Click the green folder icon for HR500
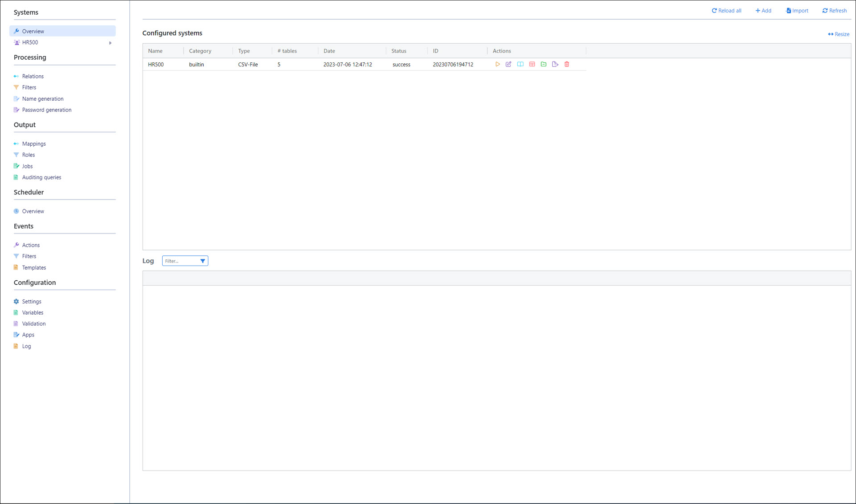This screenshot has height=504, width=856. (x=543, y=64)
